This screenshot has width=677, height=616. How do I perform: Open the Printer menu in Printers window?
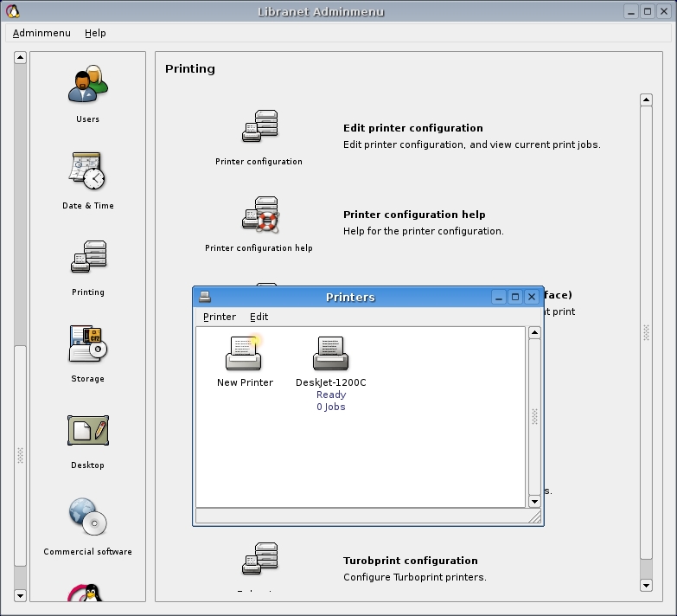point(220,317)
